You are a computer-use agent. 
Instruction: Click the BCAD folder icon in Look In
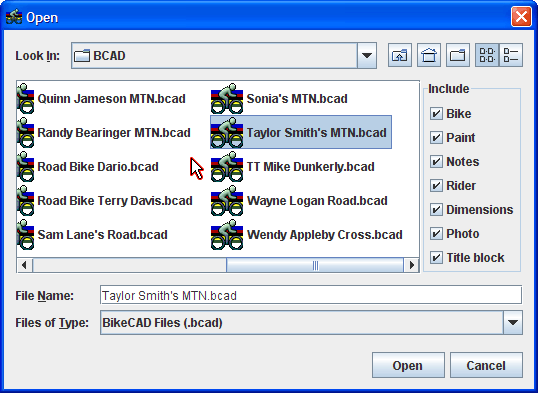click(82, 55)
